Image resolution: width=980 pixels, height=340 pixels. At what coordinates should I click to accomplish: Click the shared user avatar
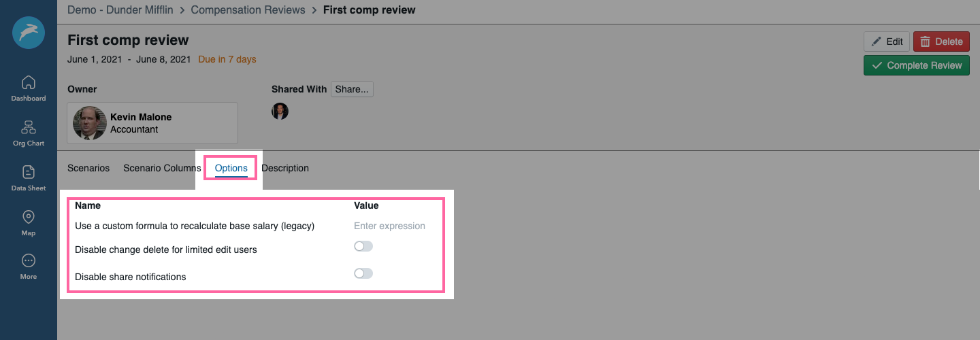coord(280,111)
